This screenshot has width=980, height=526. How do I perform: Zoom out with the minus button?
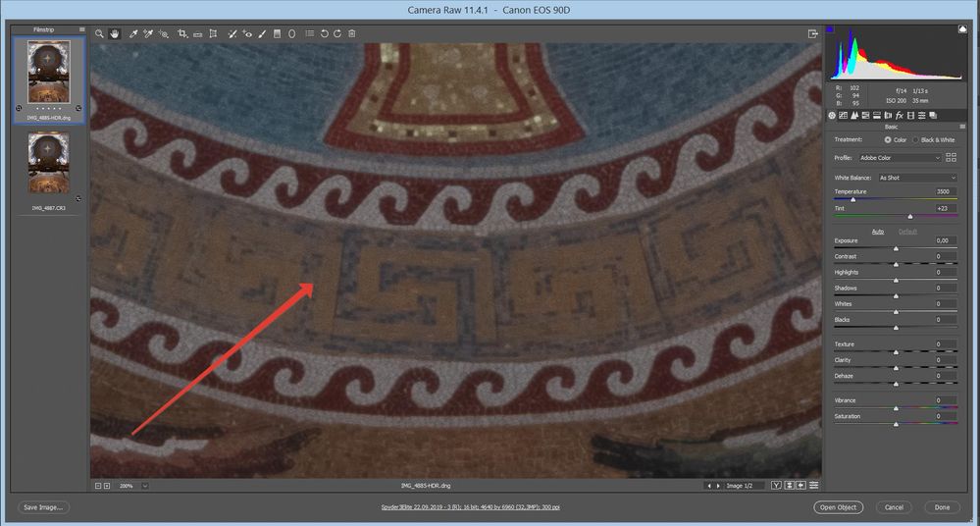click(98, 486)
